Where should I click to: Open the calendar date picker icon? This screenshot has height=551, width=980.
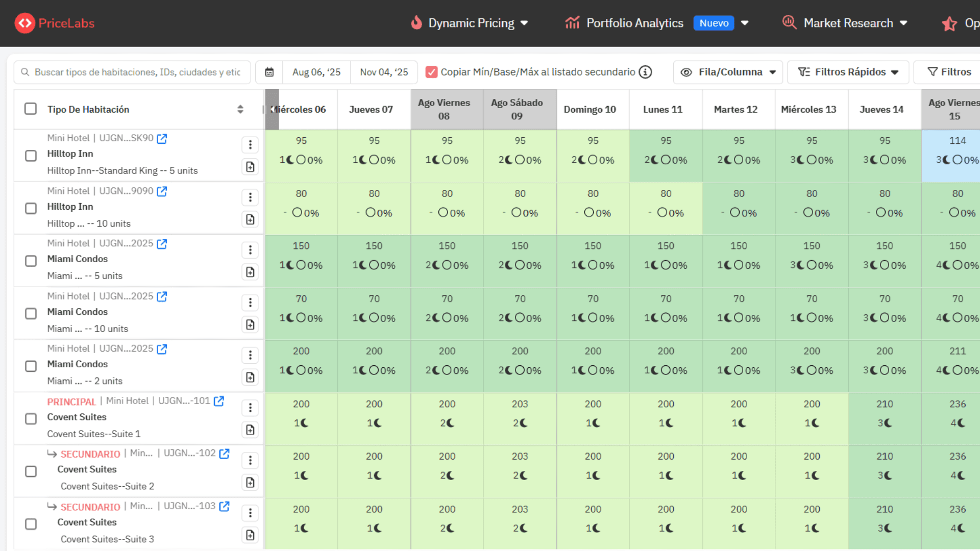[269, 72]
